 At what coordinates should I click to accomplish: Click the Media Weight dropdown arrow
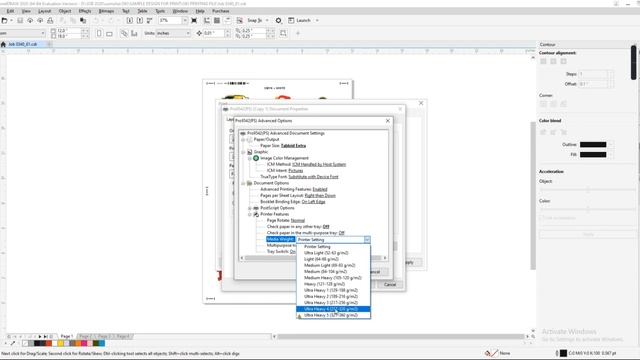[x=367, y=240]
